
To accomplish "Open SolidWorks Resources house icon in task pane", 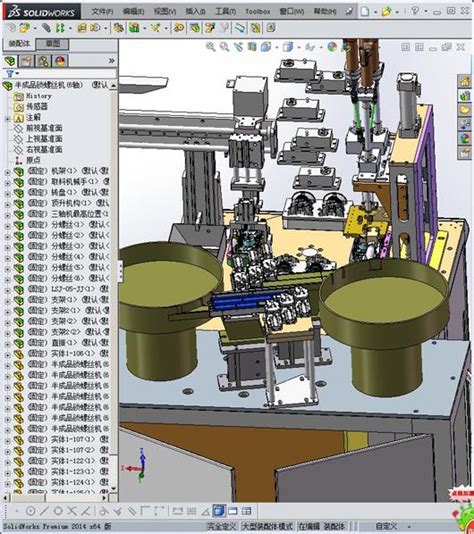I will 465,81.
